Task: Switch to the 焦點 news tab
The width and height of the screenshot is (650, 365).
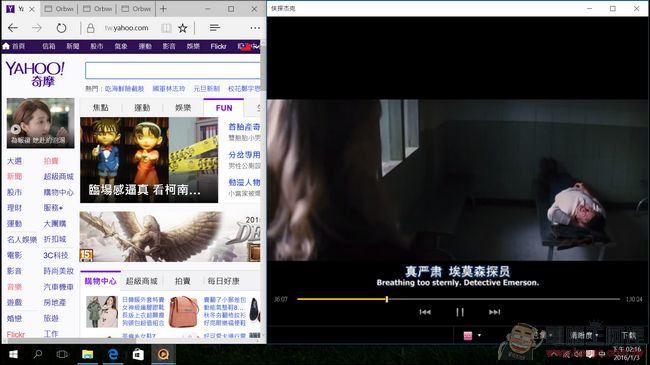Action: click(x=100, y=108)
